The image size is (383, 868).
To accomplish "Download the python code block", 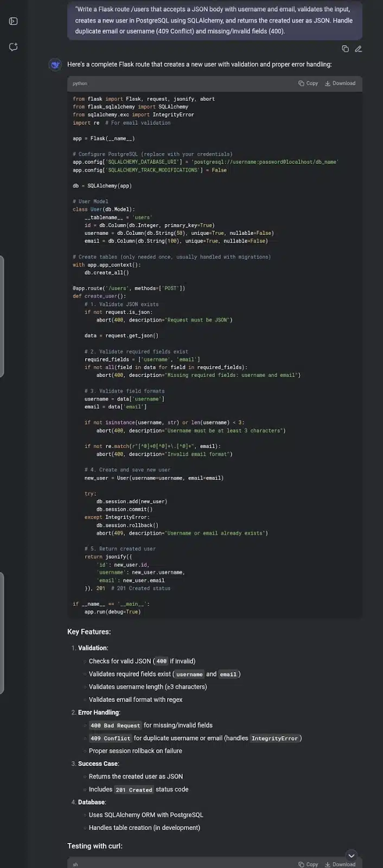I will (340, 84).
